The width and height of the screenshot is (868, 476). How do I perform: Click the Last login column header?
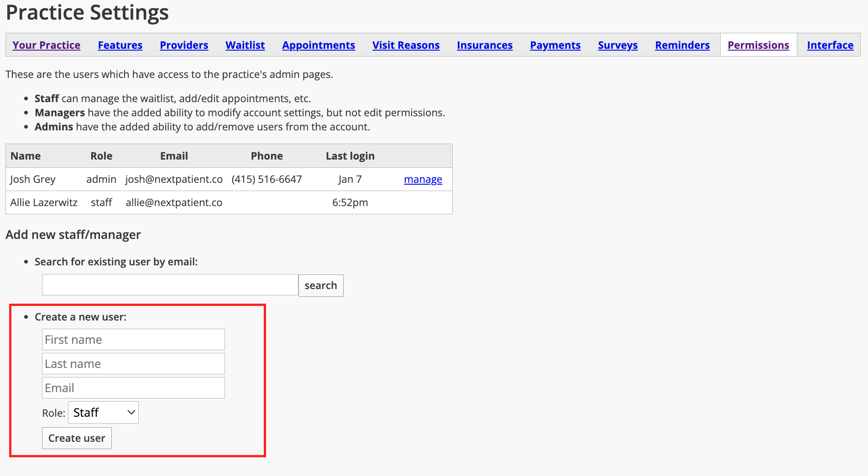pyautogui.click(x=350, y=156)
